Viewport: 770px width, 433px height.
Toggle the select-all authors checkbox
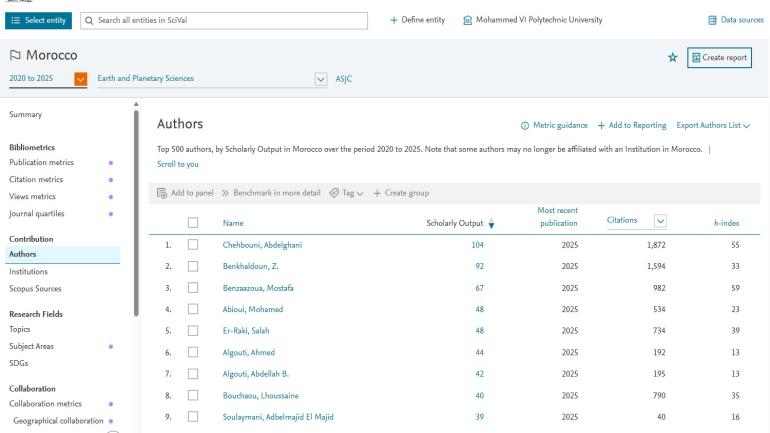coord(194,222)
